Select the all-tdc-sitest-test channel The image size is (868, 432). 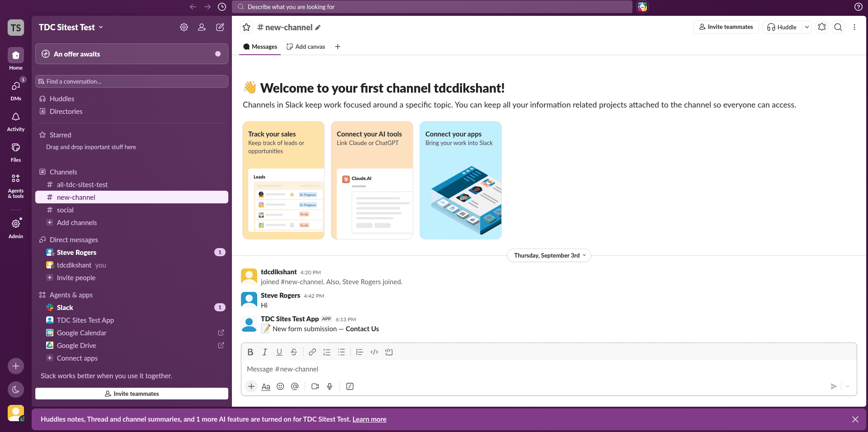(x=132, y=184)
